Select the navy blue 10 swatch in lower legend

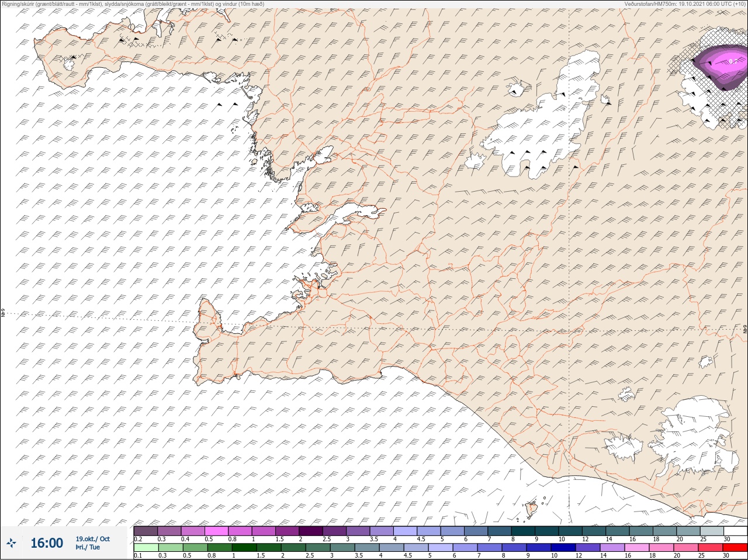point(562,548)
